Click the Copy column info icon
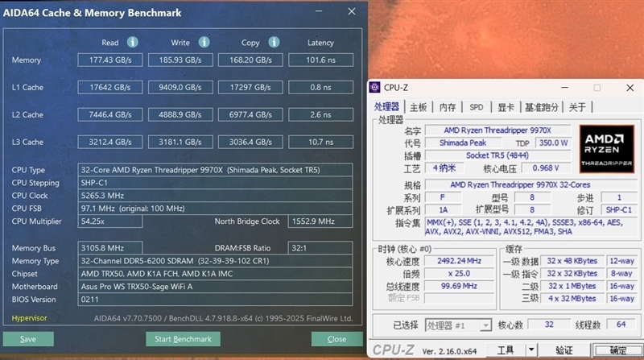644x360 pixels. tap(274, 43)
